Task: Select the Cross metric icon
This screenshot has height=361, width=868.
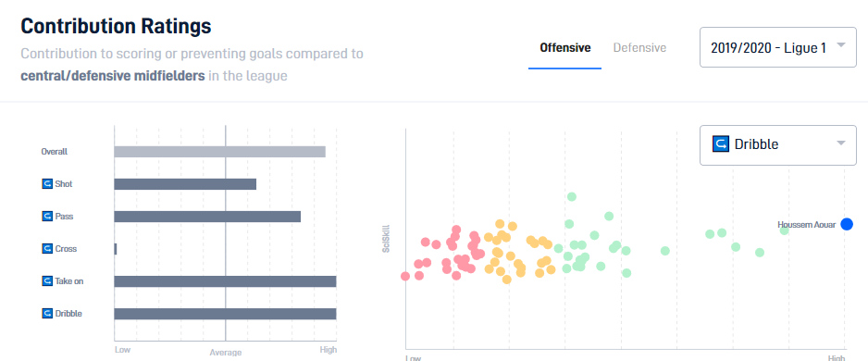Action: pos(47,249)
